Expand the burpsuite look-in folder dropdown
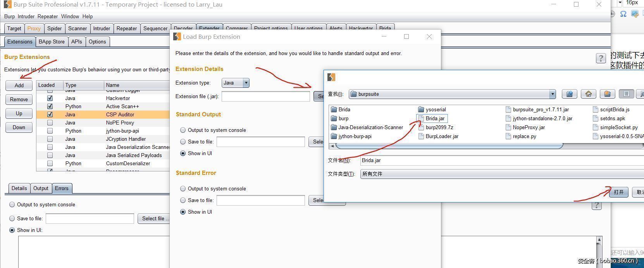The height and width of the screenshot is (268, 644). tap(552, 94)
